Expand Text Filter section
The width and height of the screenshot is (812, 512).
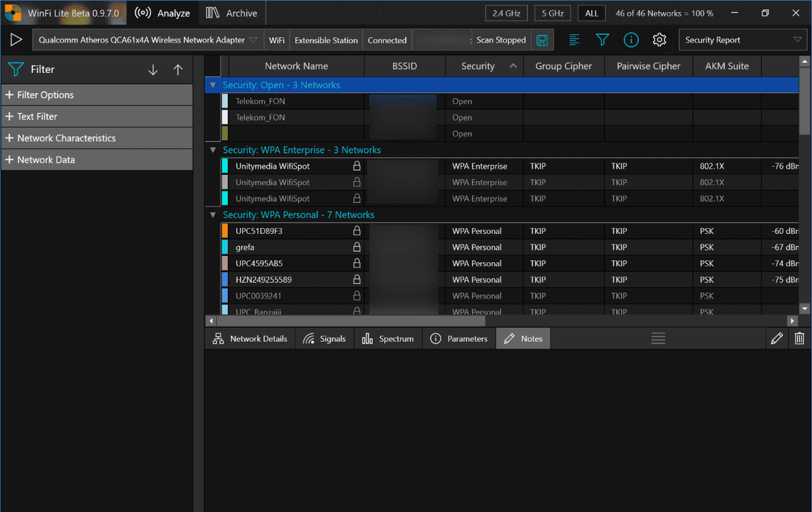[97, 116]
